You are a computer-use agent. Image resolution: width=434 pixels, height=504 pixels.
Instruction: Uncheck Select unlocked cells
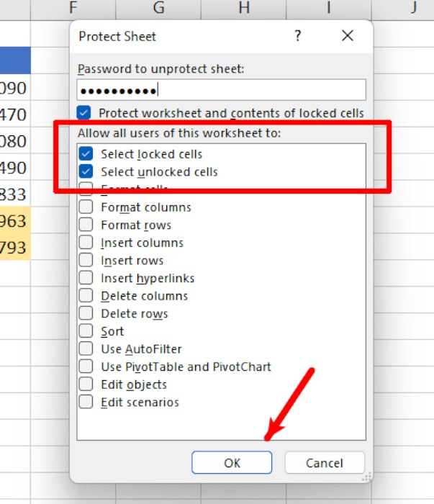[x=86, y=171]
